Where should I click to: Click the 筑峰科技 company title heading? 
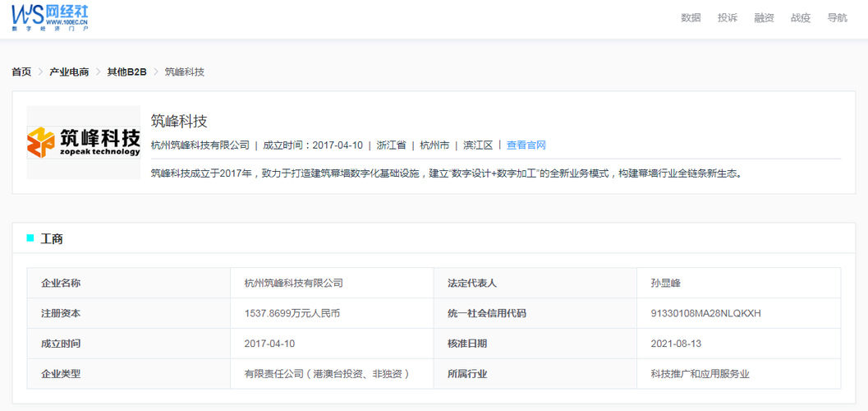click(179, 121)
